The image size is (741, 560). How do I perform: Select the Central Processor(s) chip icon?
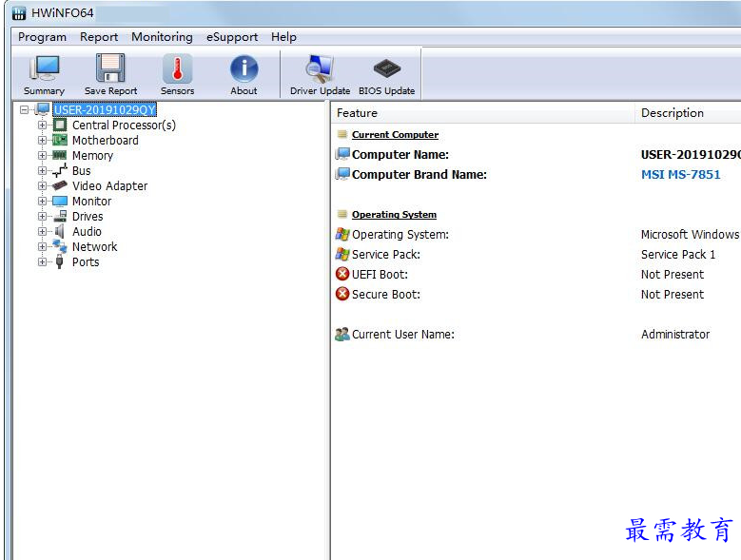60,126
